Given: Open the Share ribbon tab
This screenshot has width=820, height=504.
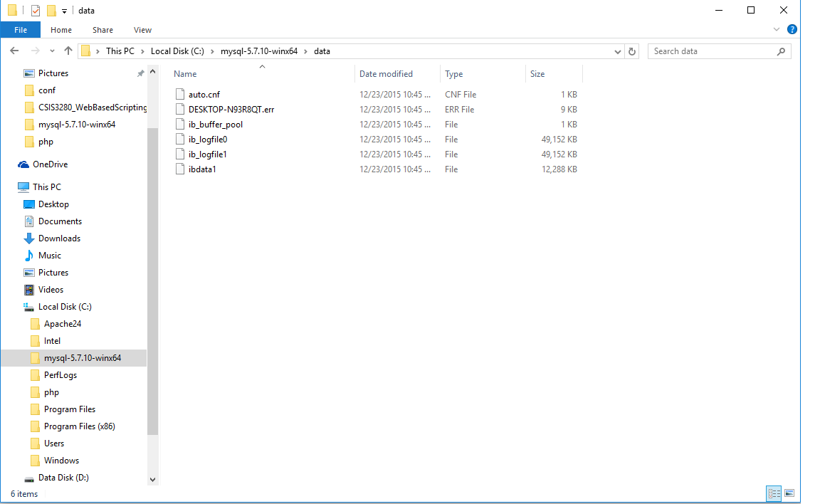Looking at the screenshot, I should [x=102, y=30].
